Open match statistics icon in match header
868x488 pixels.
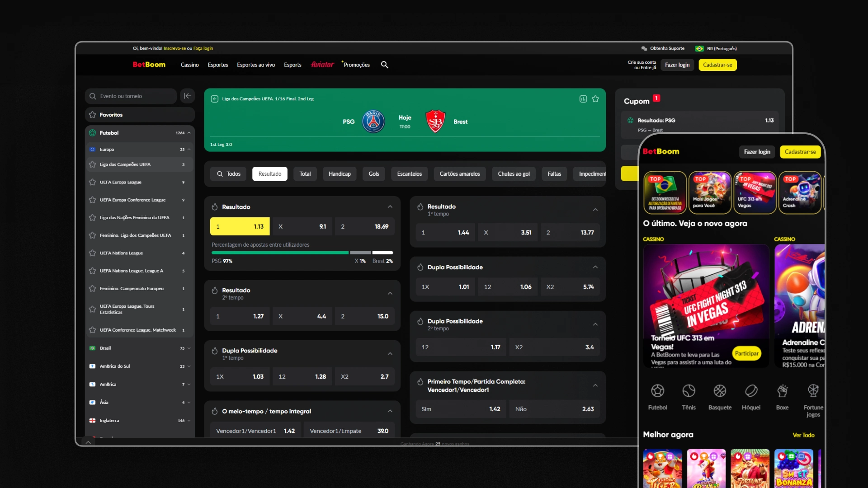pyautogui.click(x=583, y=99)
